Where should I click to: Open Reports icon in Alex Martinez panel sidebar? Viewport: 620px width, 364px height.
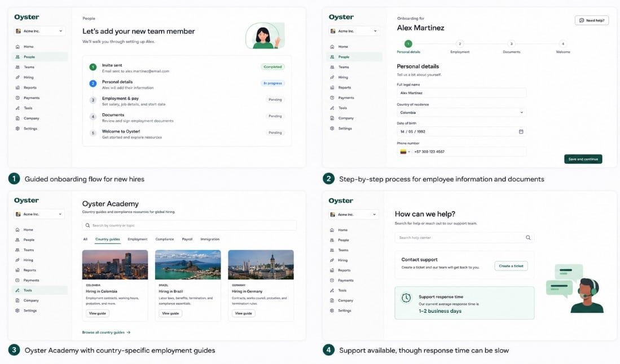[x=332, y=88]
